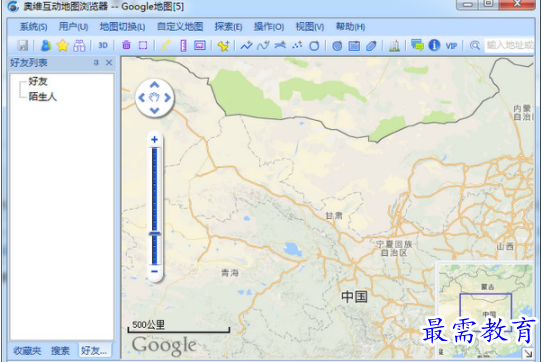Image resolution: width=544 pixels, height=362 pixels.
Task: Select 陌生人 in the friends tree
Action: pyautogui.click(x=43, y=96)
